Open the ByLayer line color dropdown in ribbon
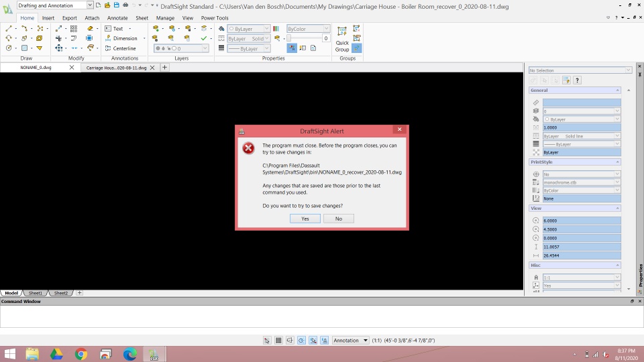Image resolution: width=644 pixels, height=362 pixels. pos(266,28)
